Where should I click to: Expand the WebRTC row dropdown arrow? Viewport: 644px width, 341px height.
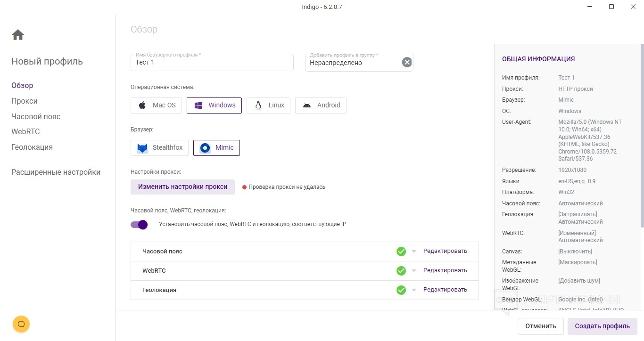[414, 271]
